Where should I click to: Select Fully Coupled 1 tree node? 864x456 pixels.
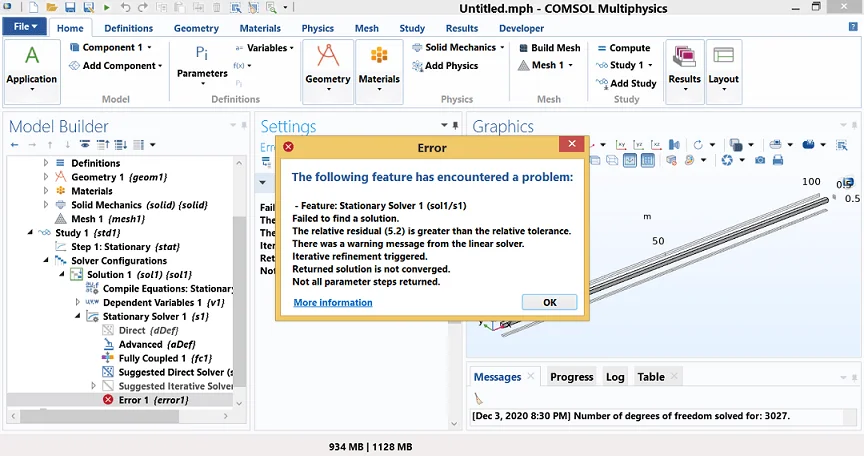(x=157, y=358)
